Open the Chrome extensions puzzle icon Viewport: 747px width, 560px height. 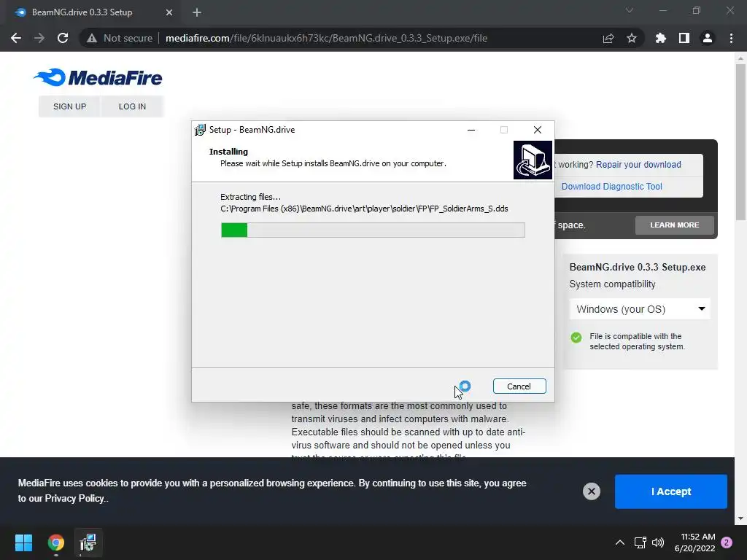[661, 38]
